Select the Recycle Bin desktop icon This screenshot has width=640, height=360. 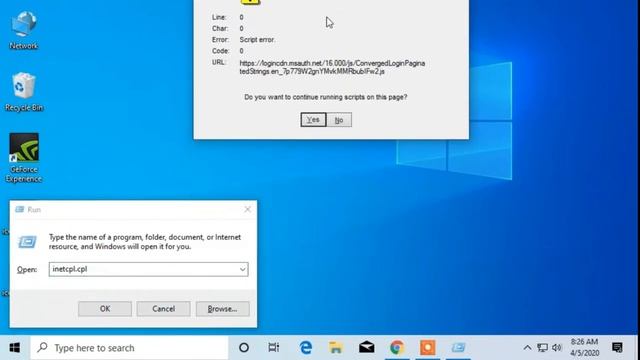pyautogui.click(x=24, y=92)
